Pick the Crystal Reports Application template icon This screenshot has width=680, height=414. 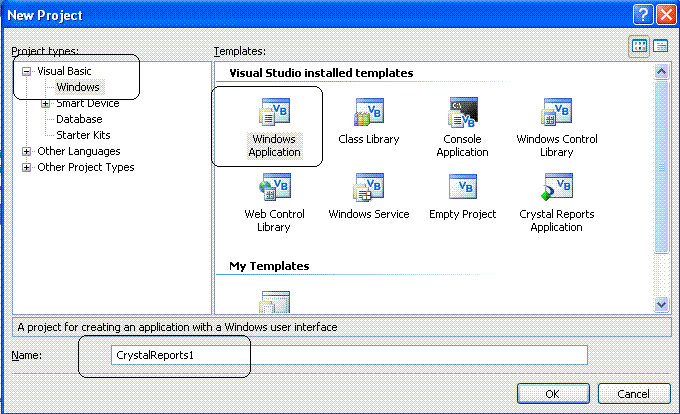click(556, 187)
